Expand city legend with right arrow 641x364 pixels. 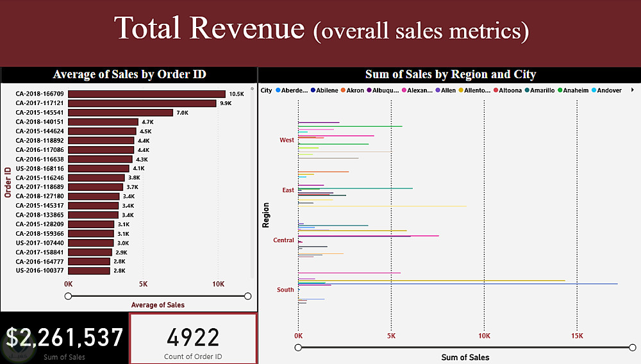pyautogui.click(x=633, y=90)
